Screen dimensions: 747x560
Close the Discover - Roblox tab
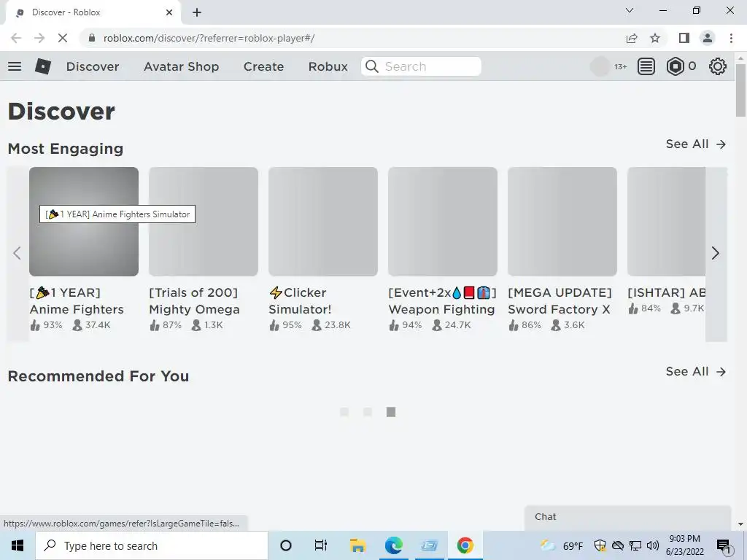pyautogui.click(x=169, y=12)
